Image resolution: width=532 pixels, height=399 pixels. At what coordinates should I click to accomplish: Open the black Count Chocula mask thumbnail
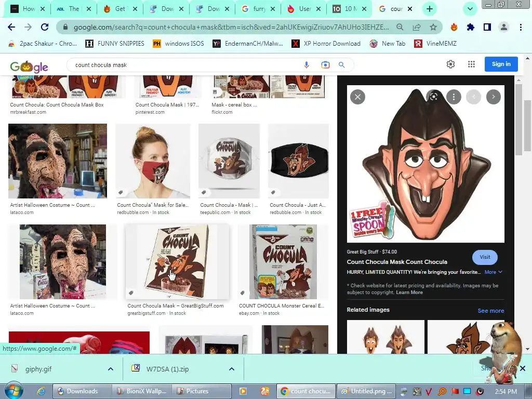298,161
